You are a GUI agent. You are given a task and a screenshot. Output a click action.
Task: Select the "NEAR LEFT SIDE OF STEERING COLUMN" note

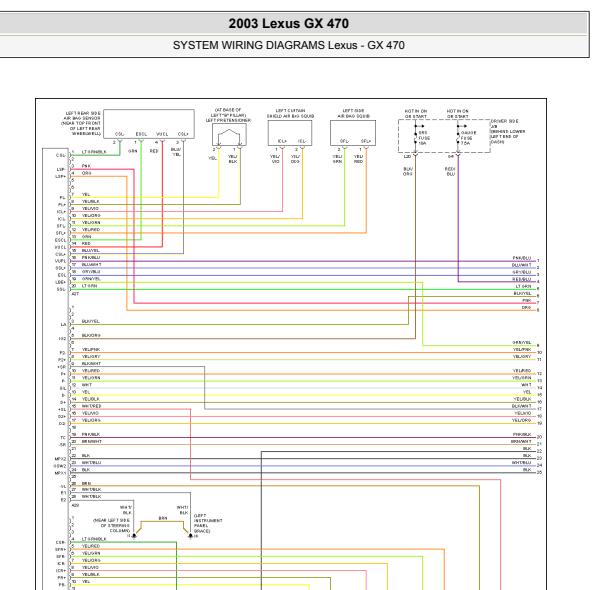(112, 526)
